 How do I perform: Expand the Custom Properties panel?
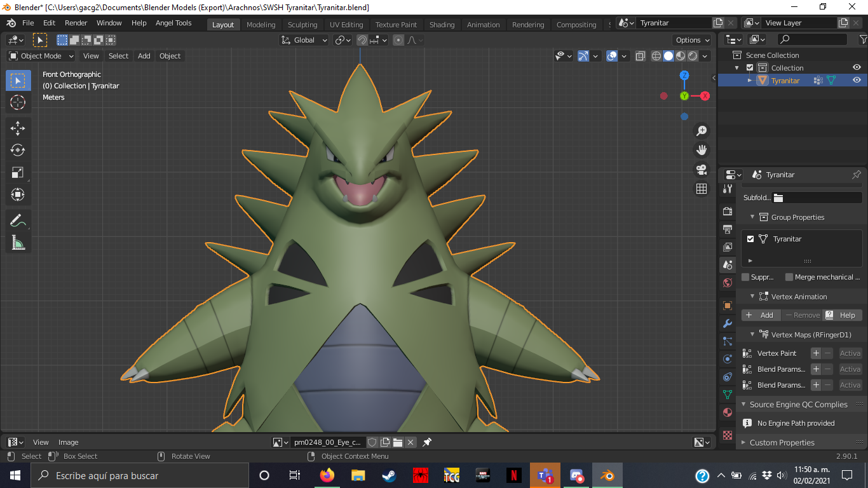[x=744, y=443]
